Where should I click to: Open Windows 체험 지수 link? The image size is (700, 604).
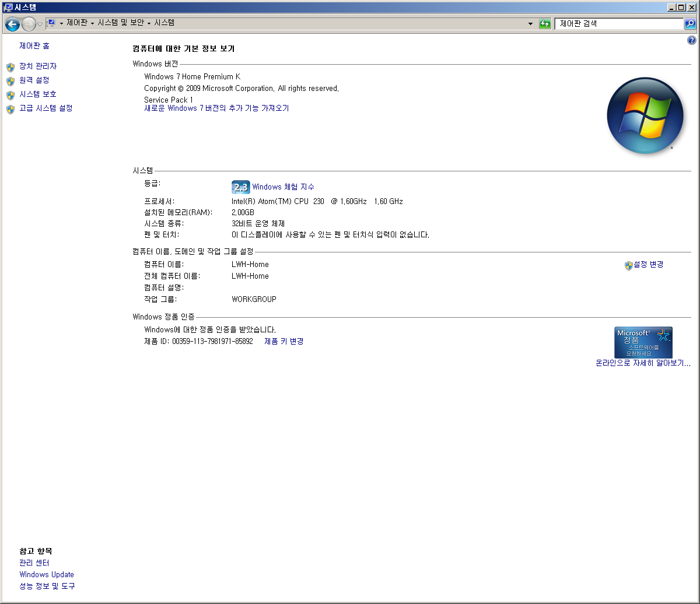[283, 187]
